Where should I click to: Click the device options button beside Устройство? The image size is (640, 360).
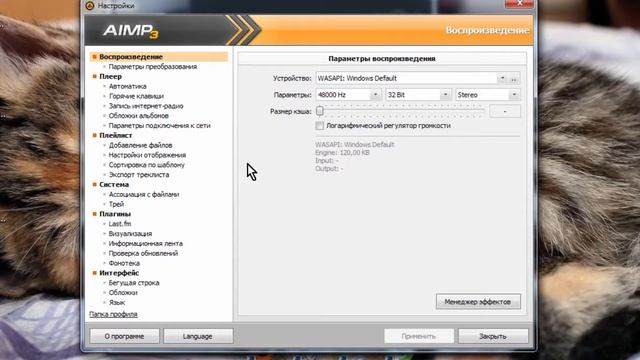click(514, 78)
